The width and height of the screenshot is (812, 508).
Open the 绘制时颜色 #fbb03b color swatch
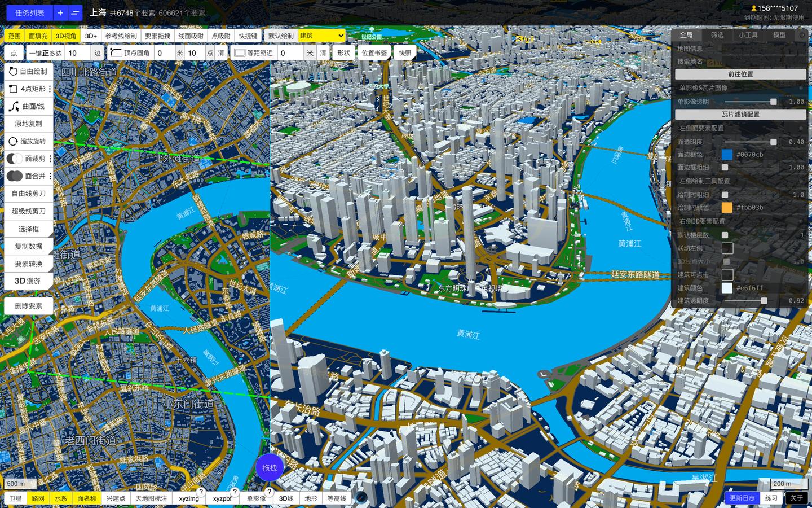[x=727, y=208]
